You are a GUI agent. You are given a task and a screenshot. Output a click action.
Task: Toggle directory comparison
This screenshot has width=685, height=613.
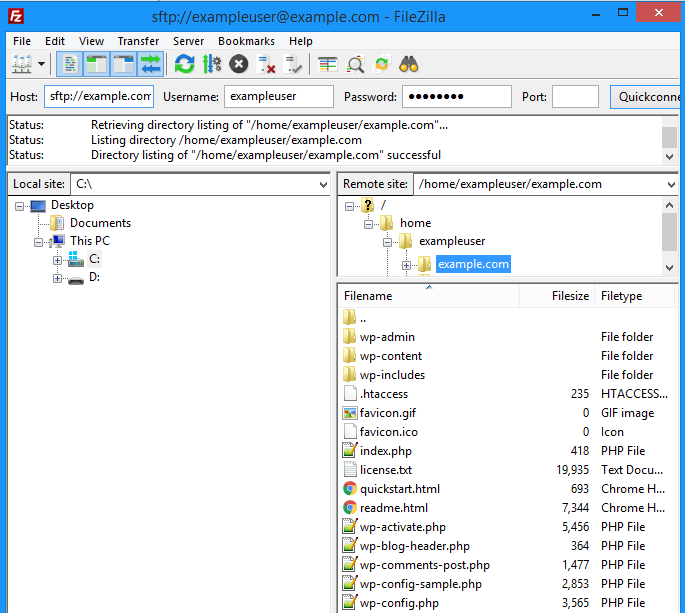(x=355, y=64)
